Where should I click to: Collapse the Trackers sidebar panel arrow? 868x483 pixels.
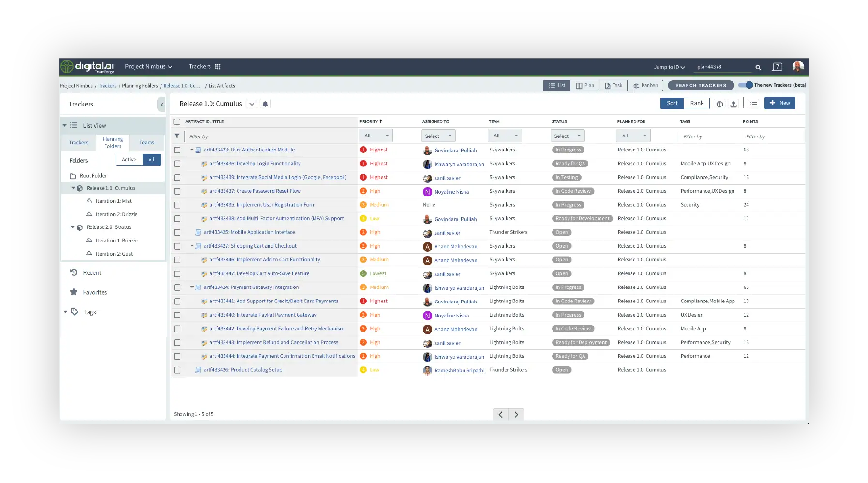[162, 104]
